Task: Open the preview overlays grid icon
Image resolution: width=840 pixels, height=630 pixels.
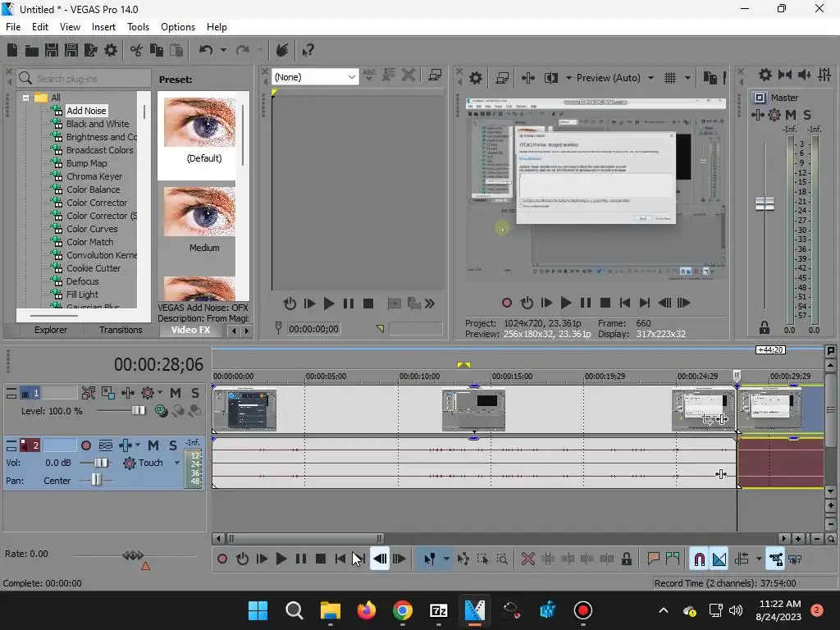Action: (x=669, y=78)
